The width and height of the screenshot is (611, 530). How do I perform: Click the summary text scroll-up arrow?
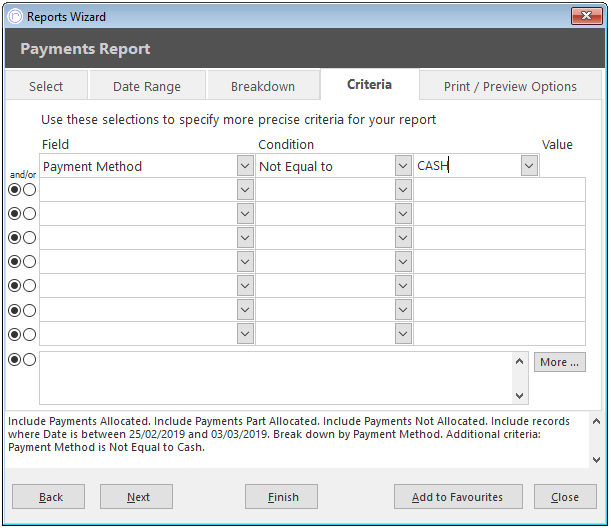(x=596, y=421)
